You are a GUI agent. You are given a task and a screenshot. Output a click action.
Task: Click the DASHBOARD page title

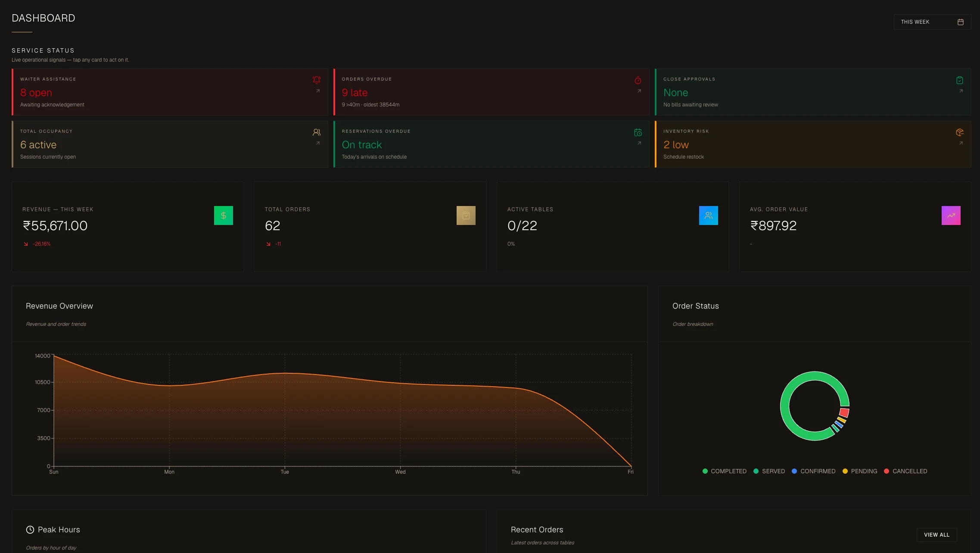pos(44,18)
